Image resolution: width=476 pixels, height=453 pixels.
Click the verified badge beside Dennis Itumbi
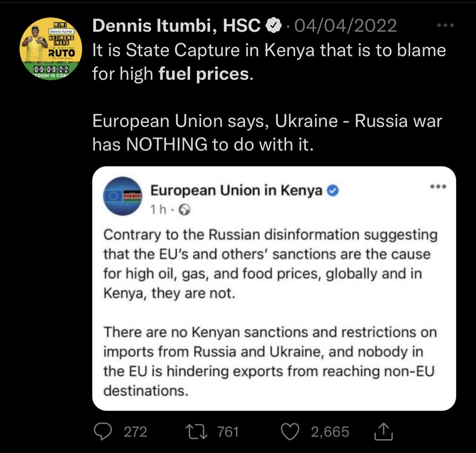click(273, 27)
